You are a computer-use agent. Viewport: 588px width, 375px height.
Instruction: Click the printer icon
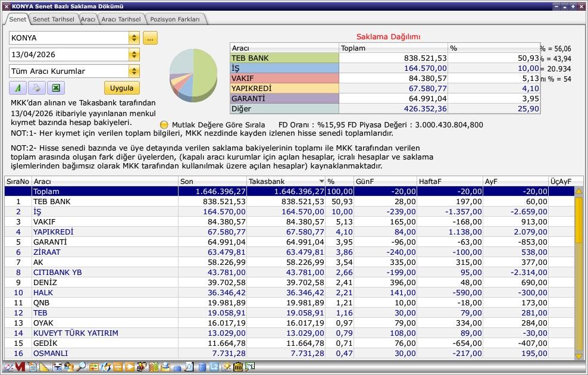click(x=36, y=88)
